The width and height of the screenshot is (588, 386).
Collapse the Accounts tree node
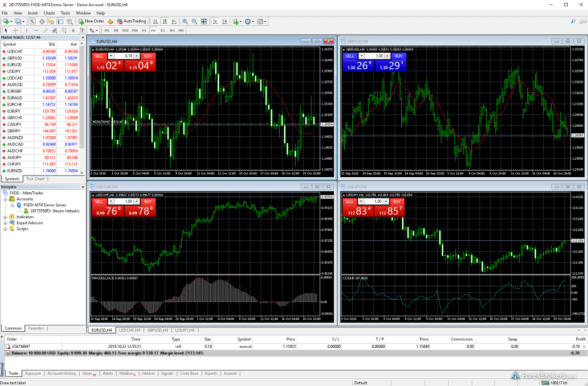point(6,199)
